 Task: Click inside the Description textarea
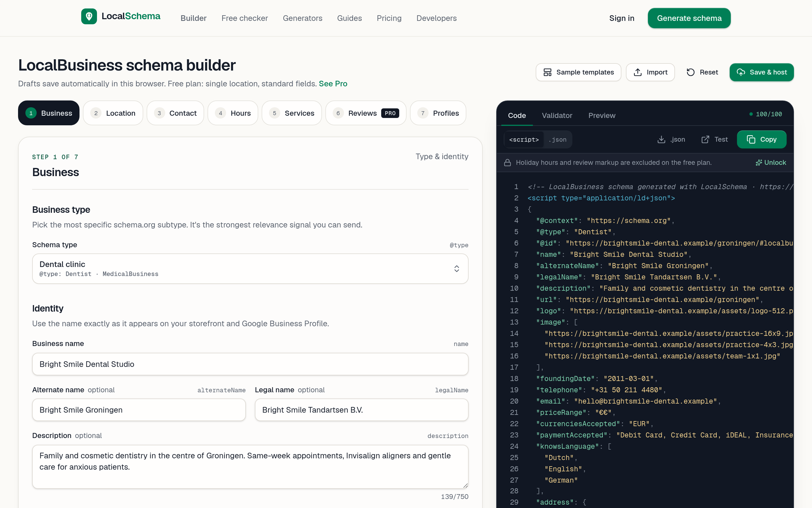click(x=250, y=467)
